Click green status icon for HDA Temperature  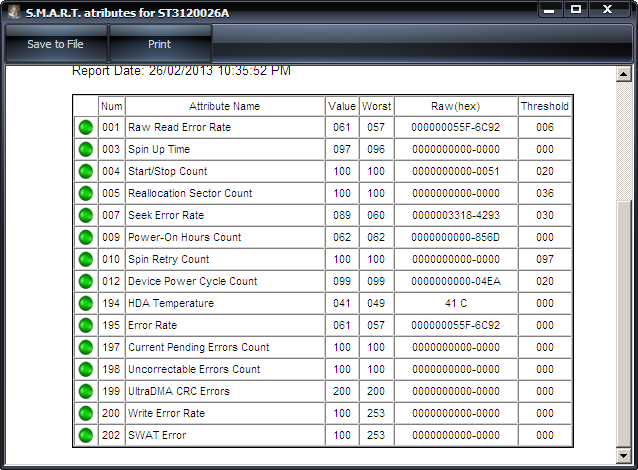pos(86,303)
